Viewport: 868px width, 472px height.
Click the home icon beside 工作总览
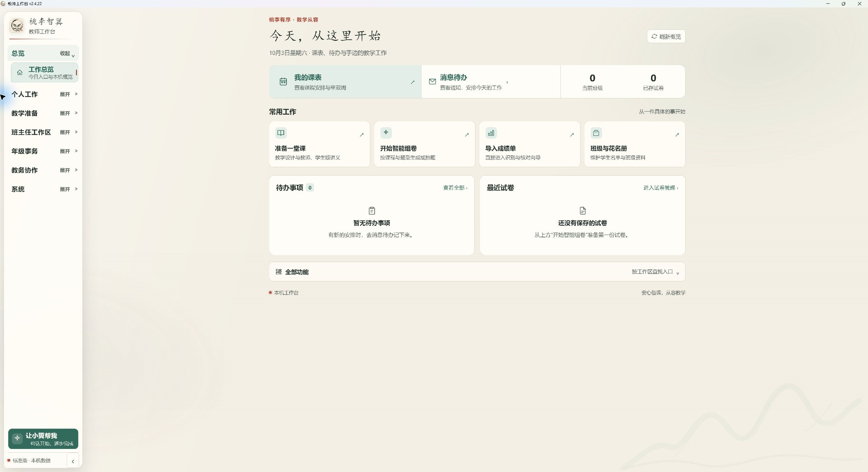click(x=20, y=72)
